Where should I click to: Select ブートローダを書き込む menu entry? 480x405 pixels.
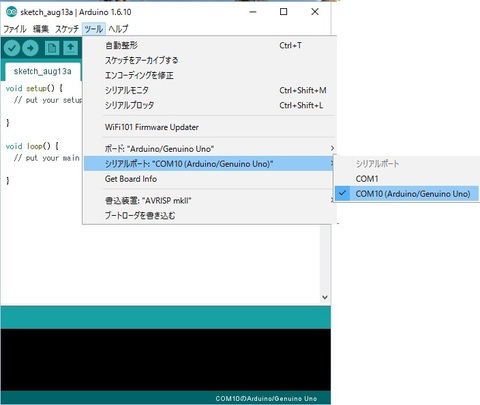209,216
